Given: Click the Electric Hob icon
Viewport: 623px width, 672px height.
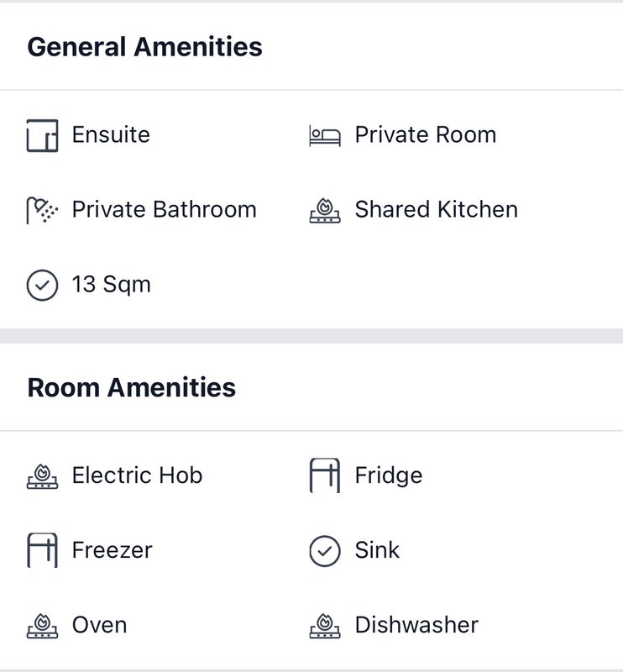Looking at the screenshot, I should click(x=42, y=476).
